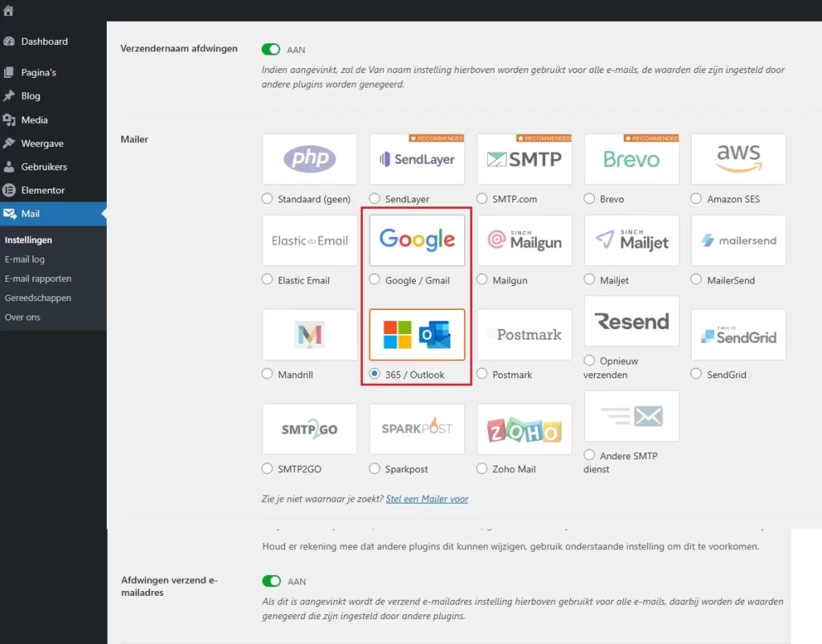Click the home icon in top bar
Viewport: 822px width, 644px height.
point(8,10)
